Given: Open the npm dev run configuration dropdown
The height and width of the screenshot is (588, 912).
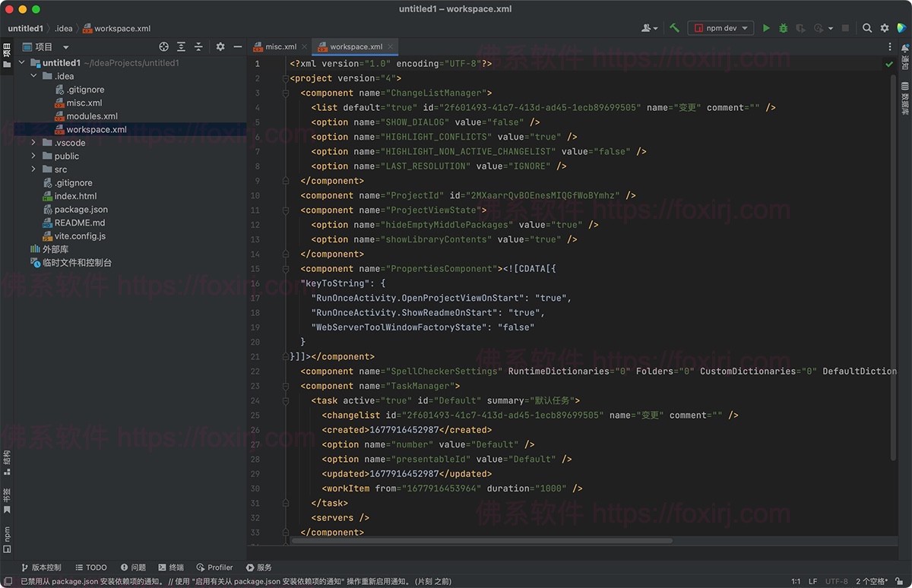Looking at the screenshot, I should click(x=720, y=27).
